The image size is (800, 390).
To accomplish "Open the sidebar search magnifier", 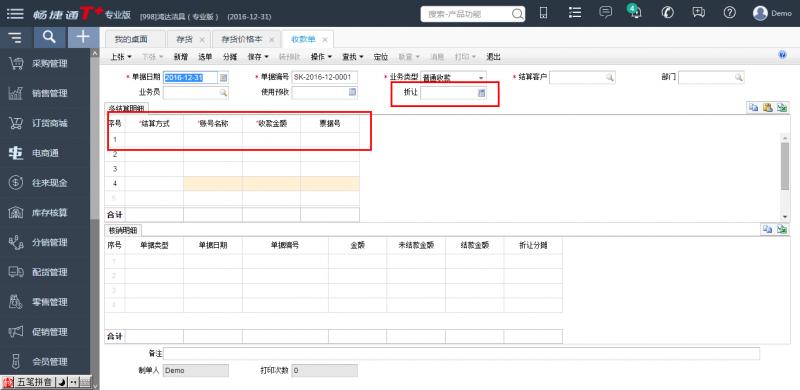I will click(x=49, y=37).
